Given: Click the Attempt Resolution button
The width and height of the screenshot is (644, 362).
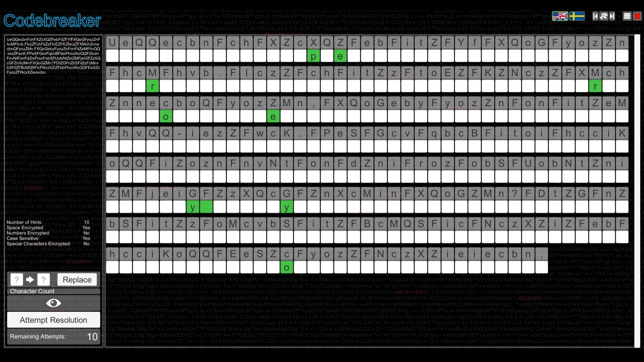Looking at the screenshot, I should pos(54,320).
